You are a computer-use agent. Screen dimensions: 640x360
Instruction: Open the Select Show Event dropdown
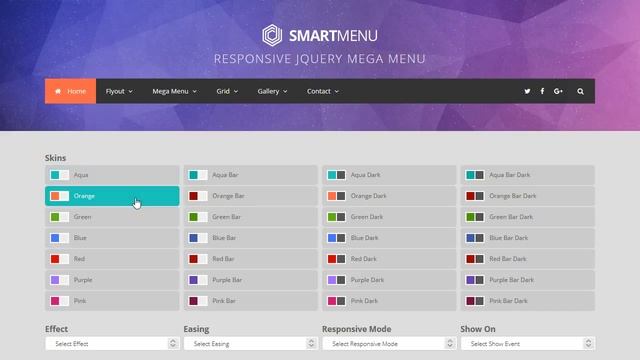(528, 344)
